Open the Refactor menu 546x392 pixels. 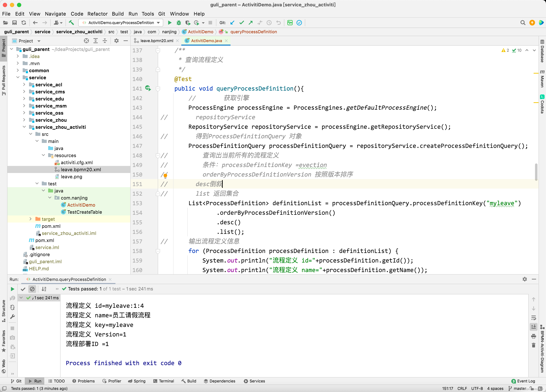pyautogui.click(x=97, y=14)
